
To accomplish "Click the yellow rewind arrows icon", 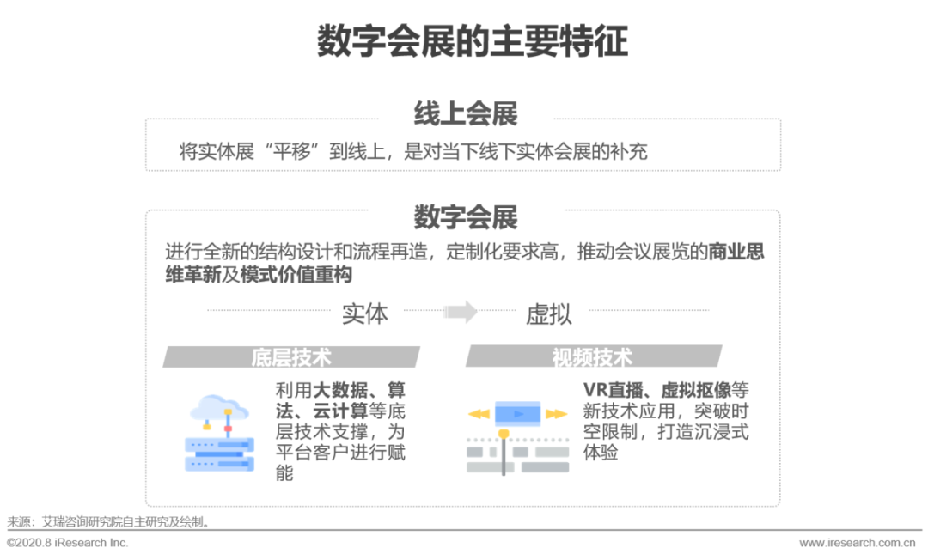I will (x=479, y=414).
